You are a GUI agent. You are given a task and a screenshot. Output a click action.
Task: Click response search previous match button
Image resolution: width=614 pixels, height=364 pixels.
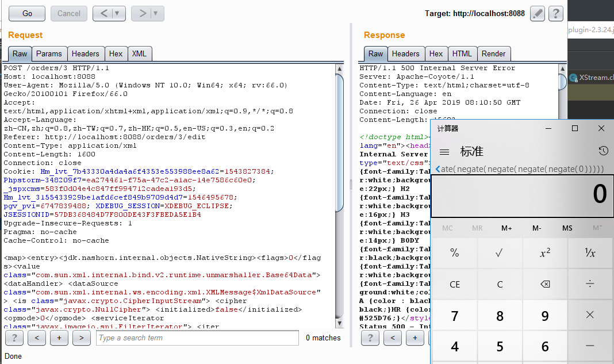(x=392, y=338)
